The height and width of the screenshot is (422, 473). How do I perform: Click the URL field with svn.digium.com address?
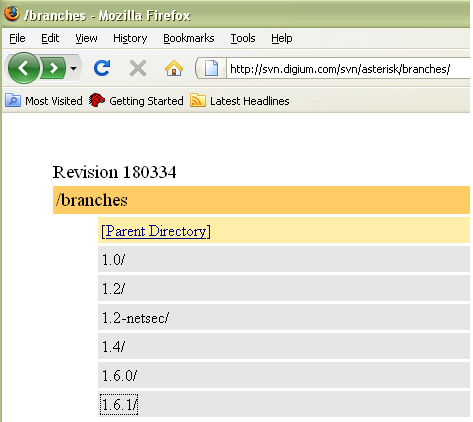coord(348,69)
